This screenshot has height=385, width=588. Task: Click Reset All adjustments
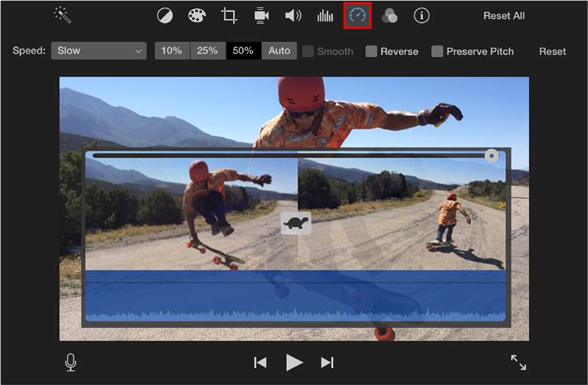click(x=504, y=15)
